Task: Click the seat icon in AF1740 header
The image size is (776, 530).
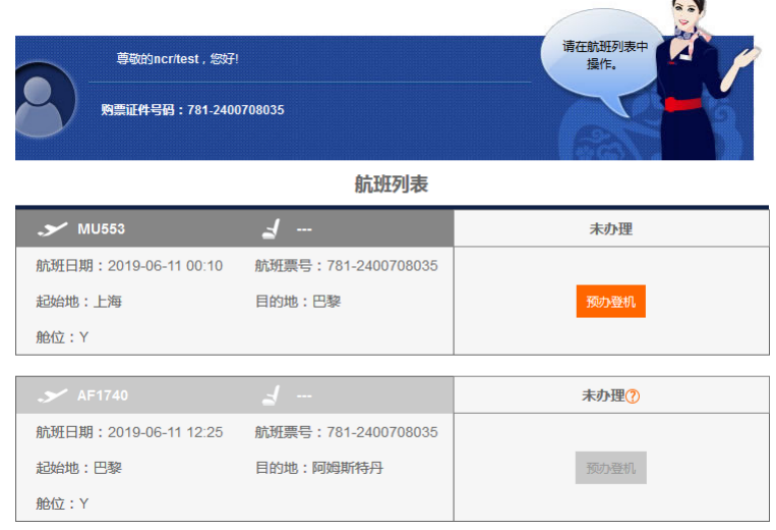Action: (x=270, y=396)
